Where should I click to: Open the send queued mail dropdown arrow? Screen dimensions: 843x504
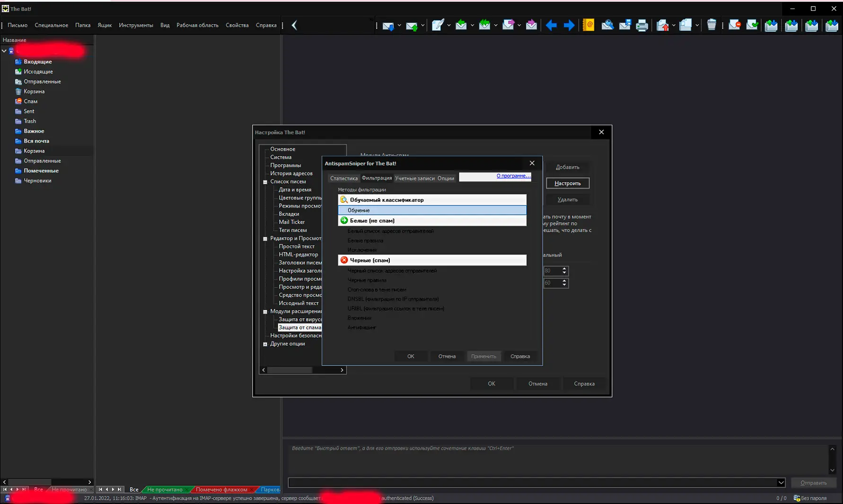(x=422, y=26)
